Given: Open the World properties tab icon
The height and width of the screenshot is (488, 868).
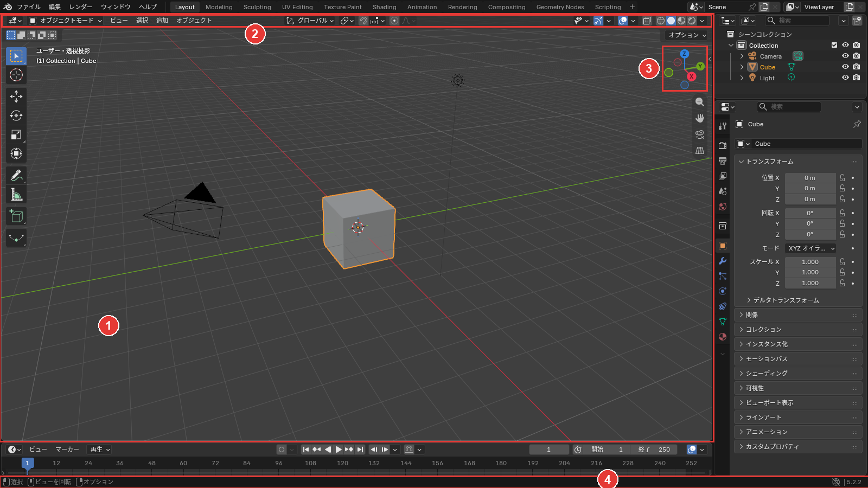Looking at the screenshot, I should click(x=723, y=207).
